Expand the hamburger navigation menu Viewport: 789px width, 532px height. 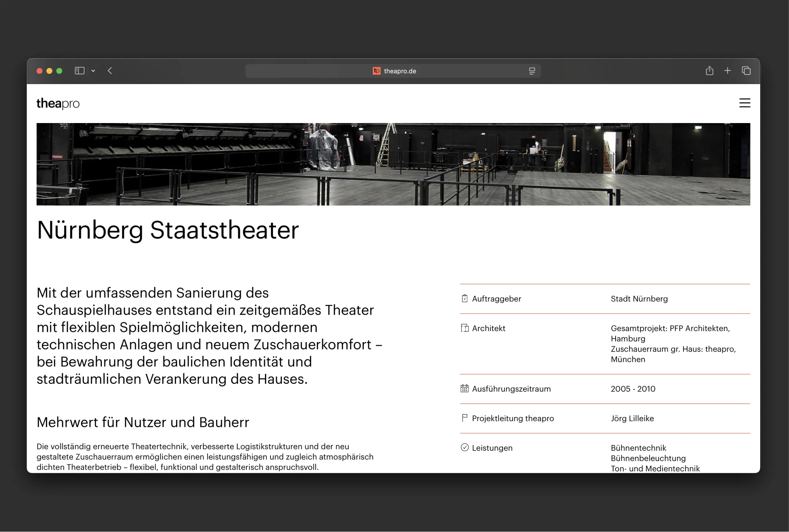[745, 103]
